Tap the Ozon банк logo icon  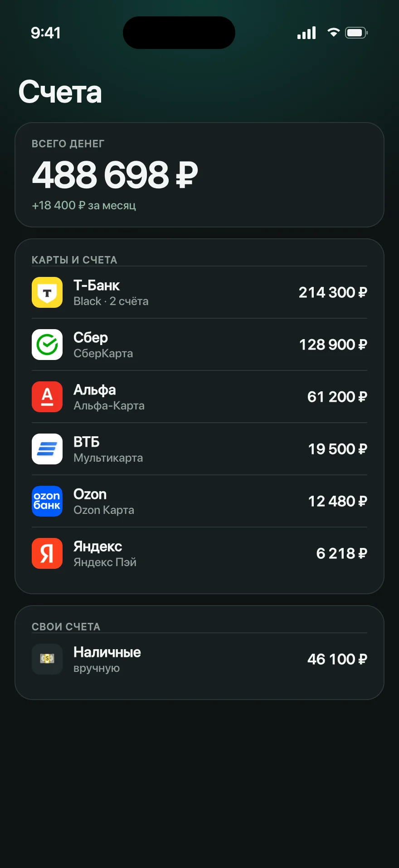47,501
